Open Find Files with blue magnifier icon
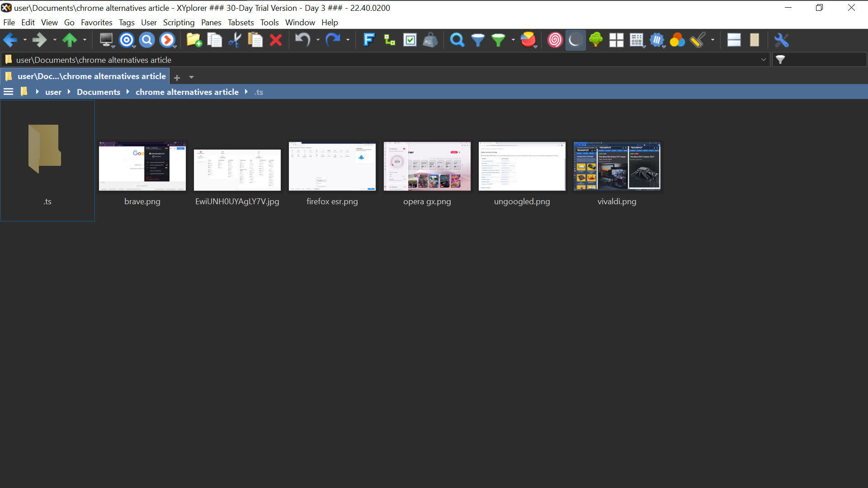Screen dimensions: 868x488 tap(457, 40)
